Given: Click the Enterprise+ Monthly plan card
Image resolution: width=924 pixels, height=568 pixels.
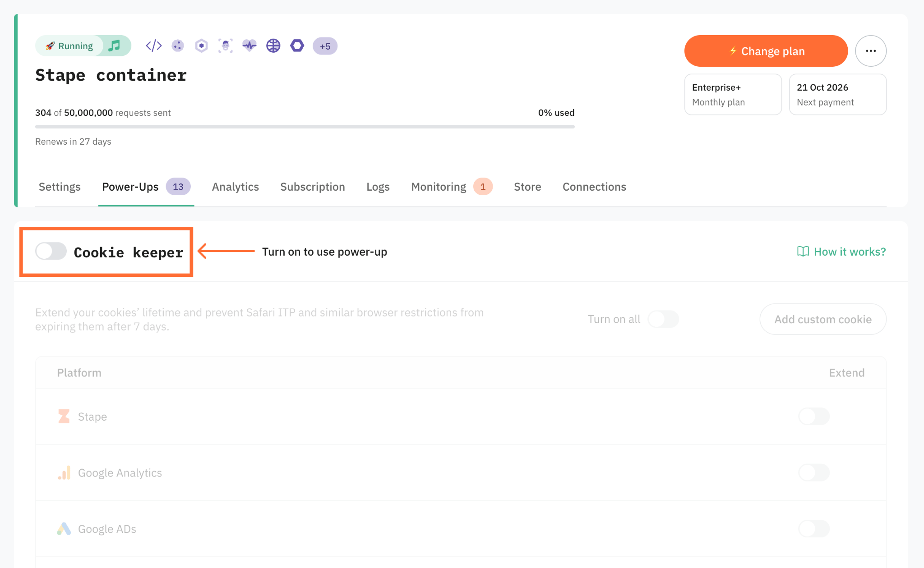Looking at the screenshot, I should coord(733,94).
